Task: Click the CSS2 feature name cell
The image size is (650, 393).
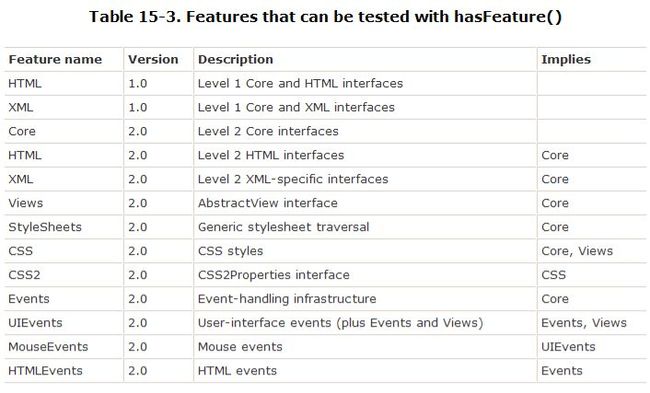Action: pyautogui.click(x=24, y=275)
